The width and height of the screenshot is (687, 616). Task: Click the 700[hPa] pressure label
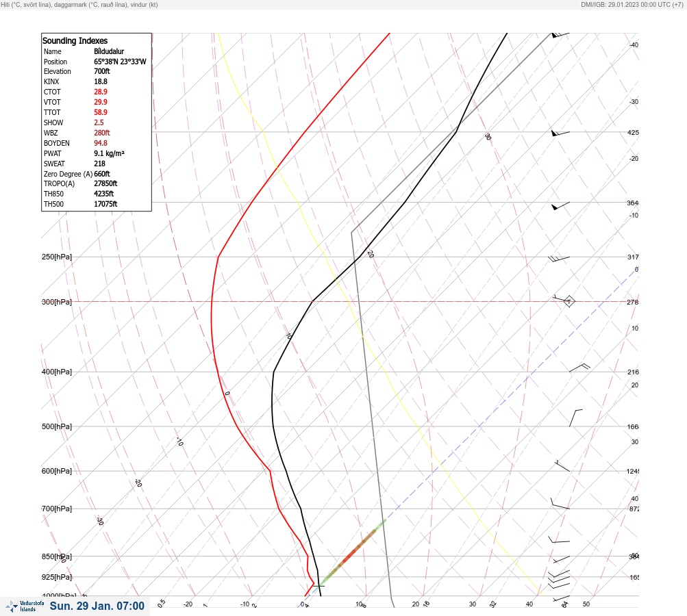click(x=57, y=509)
